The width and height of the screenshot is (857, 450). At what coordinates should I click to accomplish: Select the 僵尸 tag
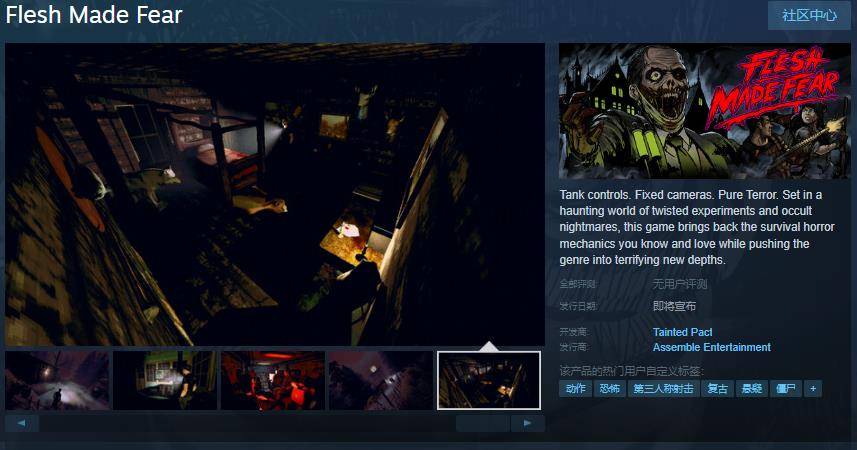pyautogui.click(x=786, y=388)
